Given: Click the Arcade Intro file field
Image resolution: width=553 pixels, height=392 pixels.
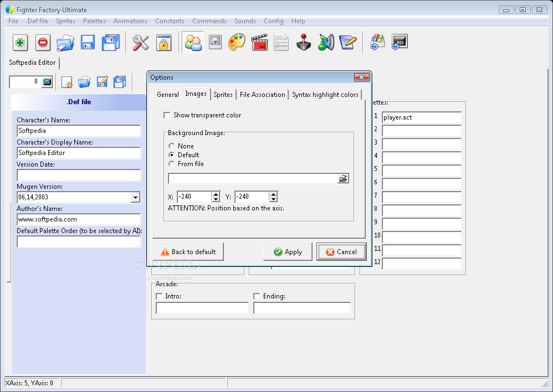Looking at the screenshot, I should [x=202, y=308].
